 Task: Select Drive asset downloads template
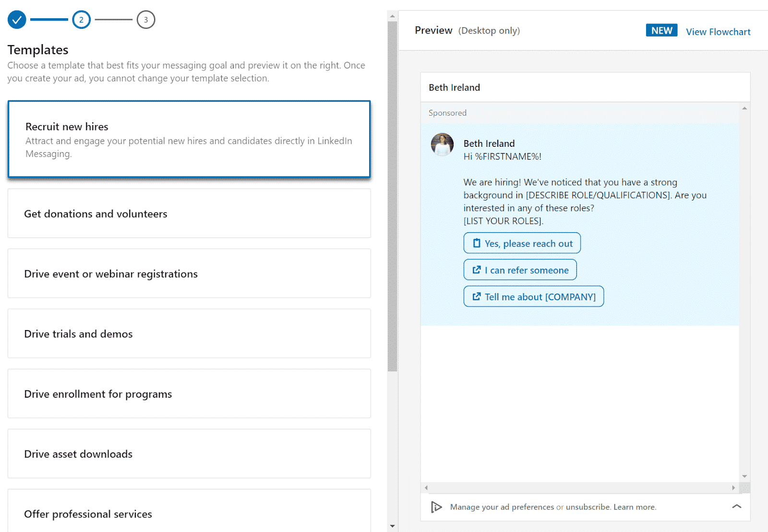189,453
